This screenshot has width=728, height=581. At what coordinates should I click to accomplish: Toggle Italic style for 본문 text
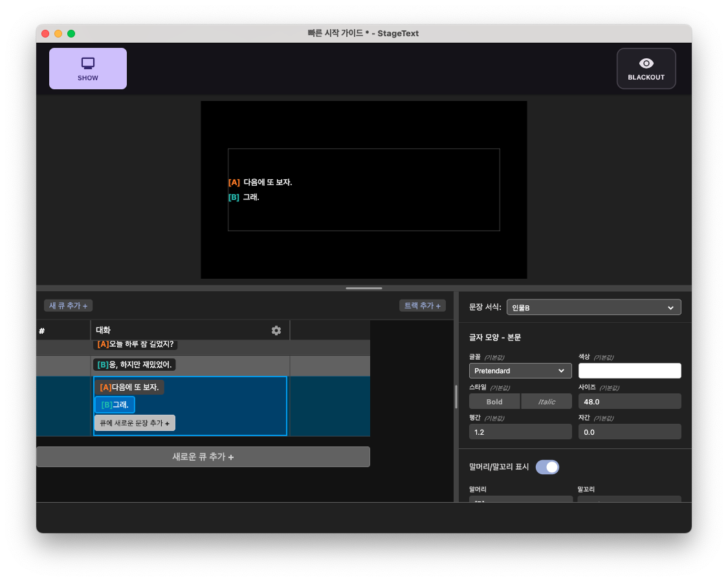tap(546, 401)
